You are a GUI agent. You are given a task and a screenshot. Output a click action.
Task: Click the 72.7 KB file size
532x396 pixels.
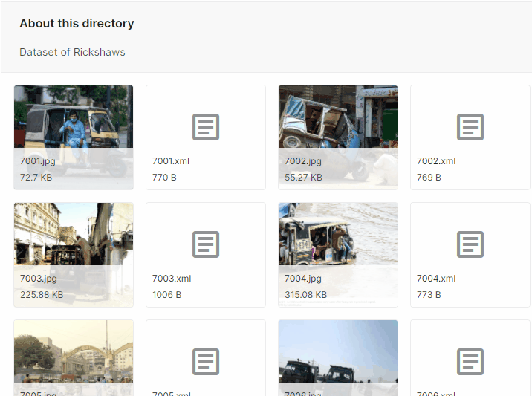[36, 178]
